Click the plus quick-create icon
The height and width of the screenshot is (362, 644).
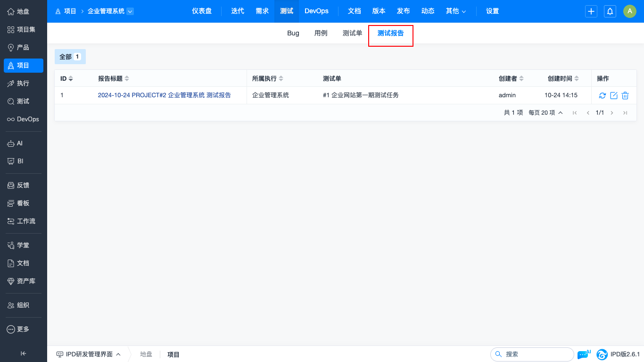pos(591,11)
